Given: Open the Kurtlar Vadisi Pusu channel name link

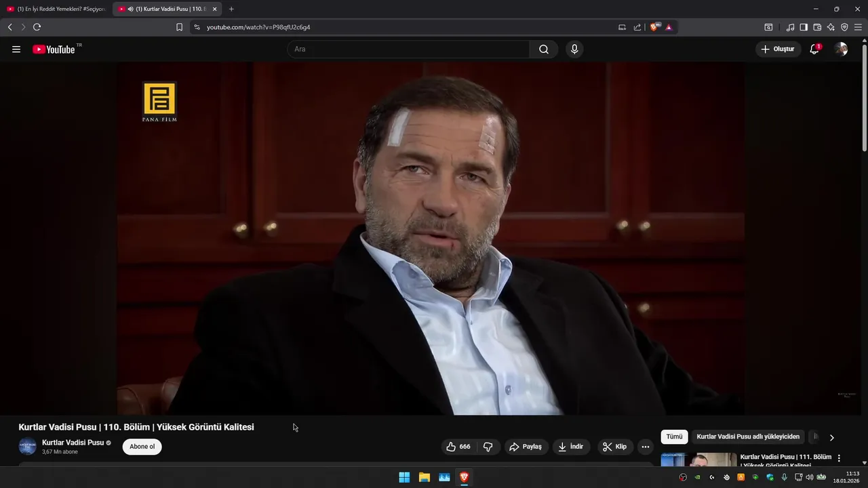Looking at the screenshot, I should [x=73, y=443].
